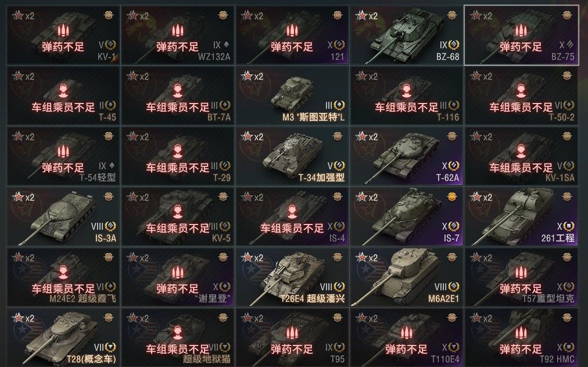This screenshot has width=588, height=367.
Task: Click the gold emblem icon on IS-7 tile
Action: point(452,196)
